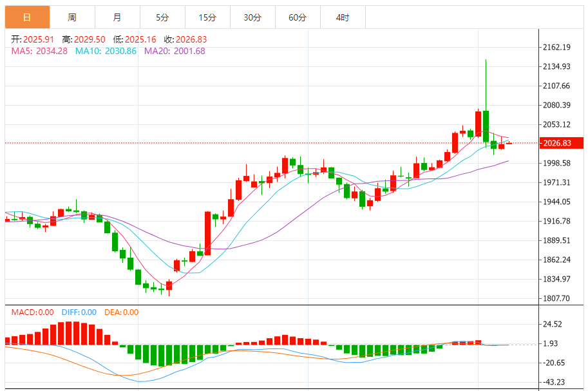Click the DEA:0.00 label
This screenshot has height=391, width=588.
pyautogui.click(x=122, y=312)
